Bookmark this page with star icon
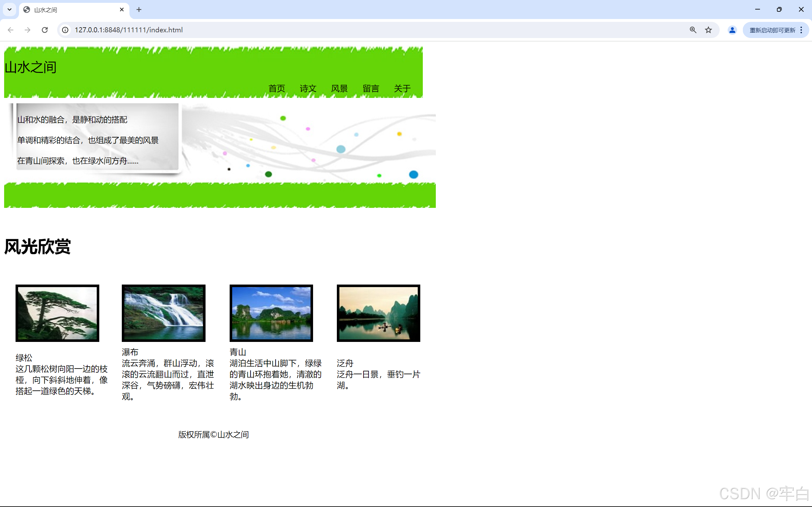Screen dimensions: 812x507 (708, 30)
